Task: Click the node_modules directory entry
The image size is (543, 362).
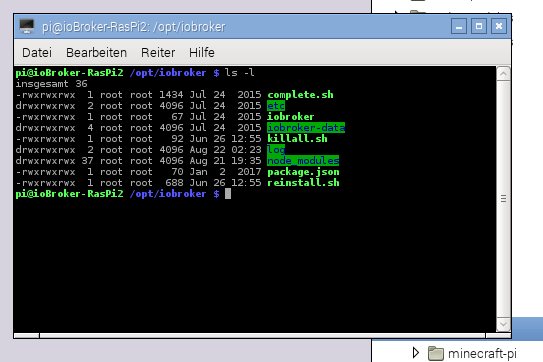Action: coord(303,161)
